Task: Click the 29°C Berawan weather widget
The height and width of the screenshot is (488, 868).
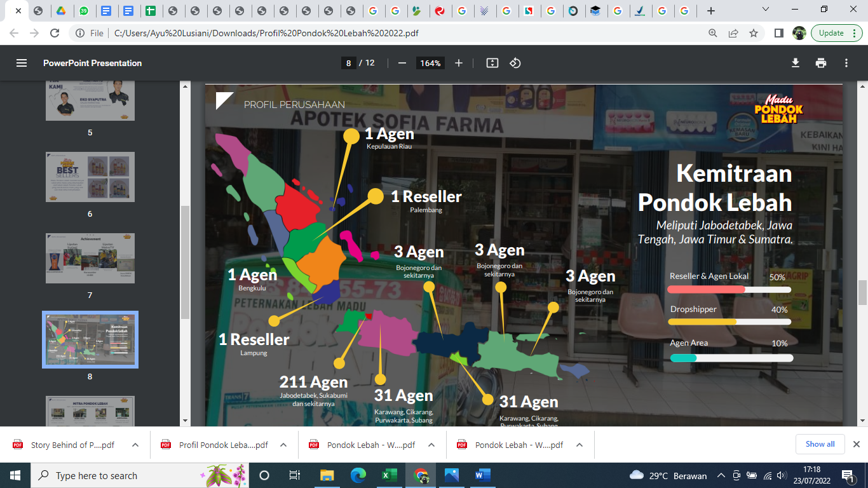Action: click(668, 475)
